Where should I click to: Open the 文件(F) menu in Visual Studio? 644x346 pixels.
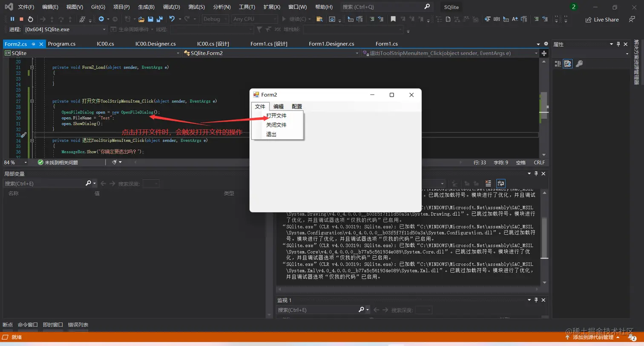(x=26, y=7)
